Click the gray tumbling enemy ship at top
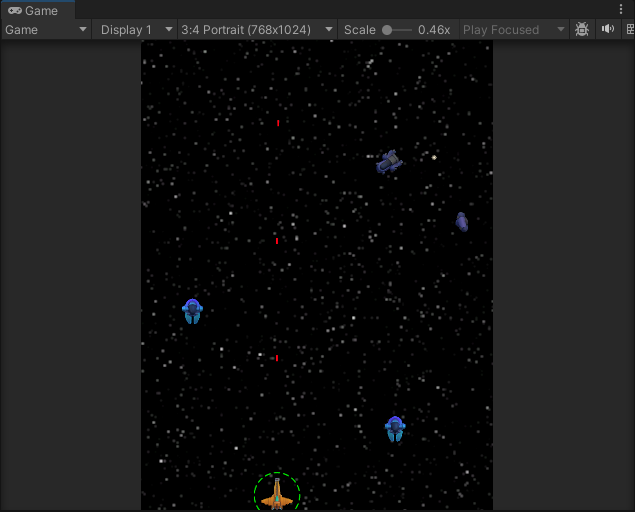This screenshot has width=635, height=512. point(389,161)
